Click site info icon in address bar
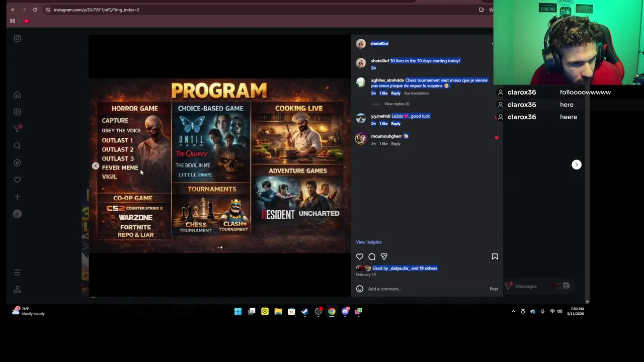Image resolution: width=644 pixels, height=362 pixels. coord(48,10)
